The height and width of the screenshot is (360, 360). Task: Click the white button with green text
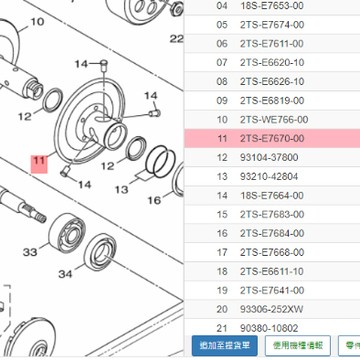[298, 346]
